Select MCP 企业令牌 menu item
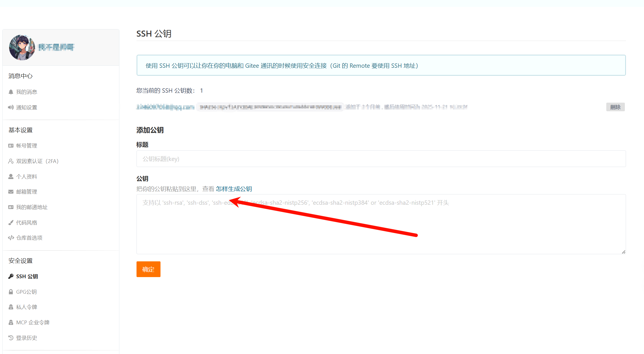This screenshot has width=644, height=354. coord(33,323)
